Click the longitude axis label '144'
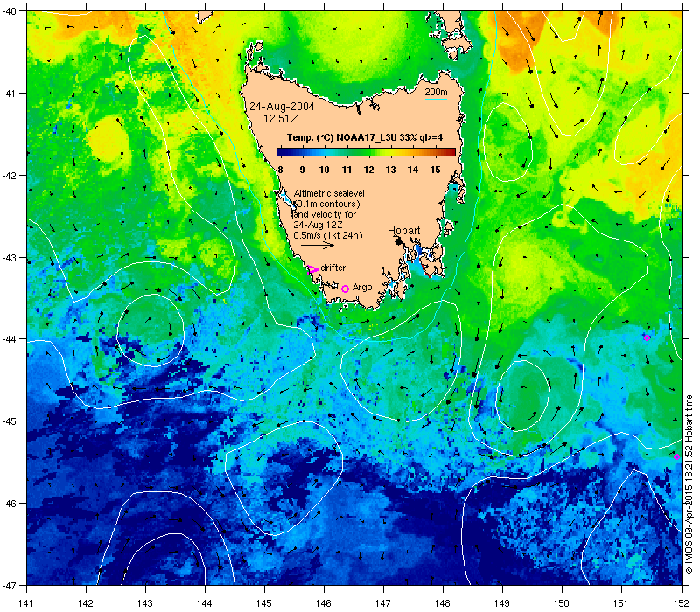The image size is (700, 612). (x=205, y=604)
